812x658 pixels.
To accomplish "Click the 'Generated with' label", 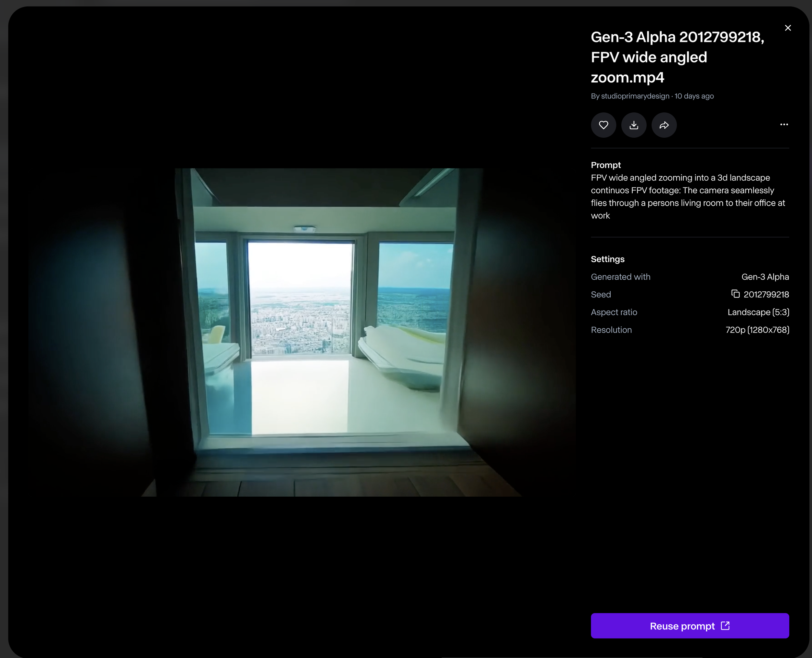I will tap(620, 277).
